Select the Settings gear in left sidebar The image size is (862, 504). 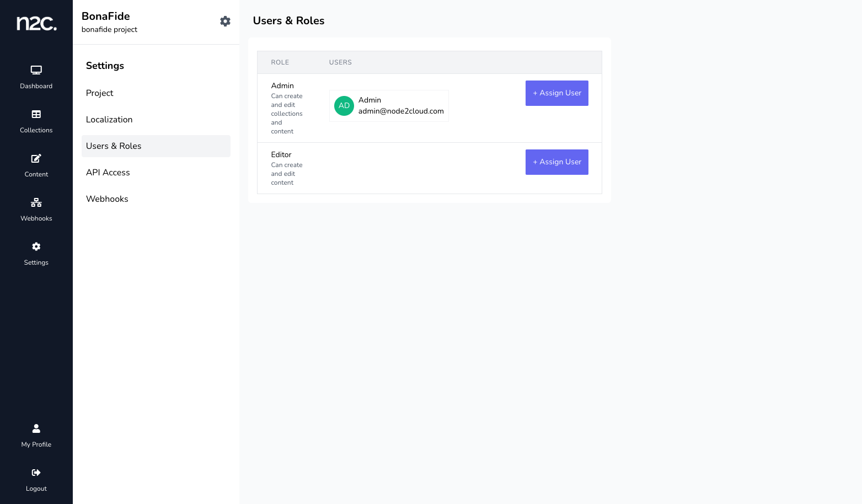36,247
